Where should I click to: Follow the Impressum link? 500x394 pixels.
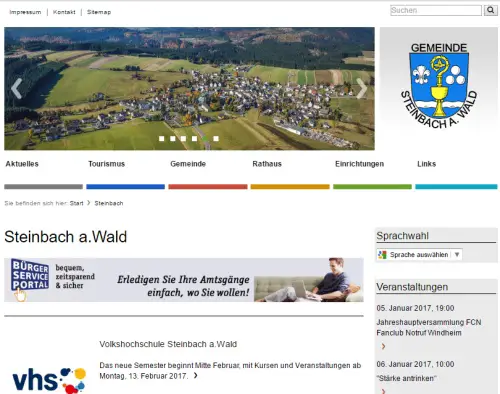tap(25, 12)
